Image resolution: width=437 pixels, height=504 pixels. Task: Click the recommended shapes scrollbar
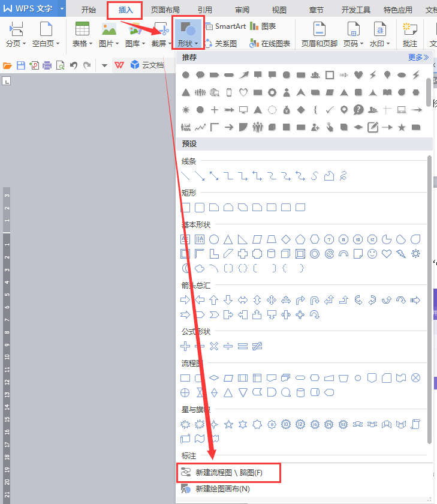tap(429, 92)
